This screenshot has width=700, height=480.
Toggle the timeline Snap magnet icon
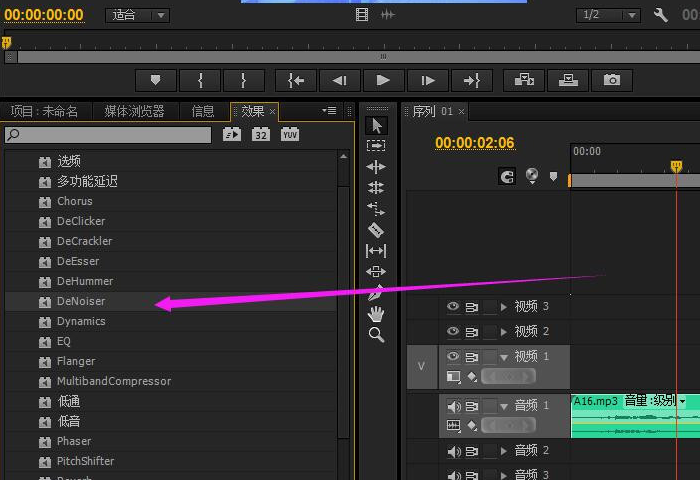pos(508,176)
